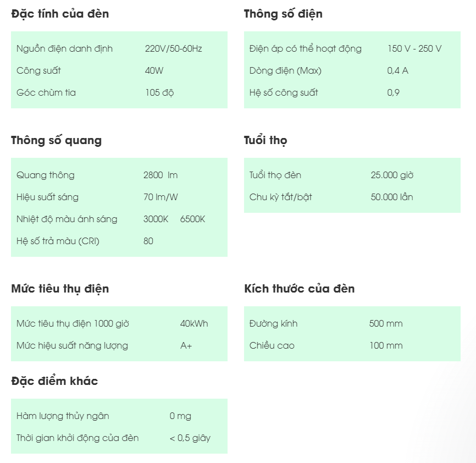Select the A+ energy efficiency rating

(186, 345)
